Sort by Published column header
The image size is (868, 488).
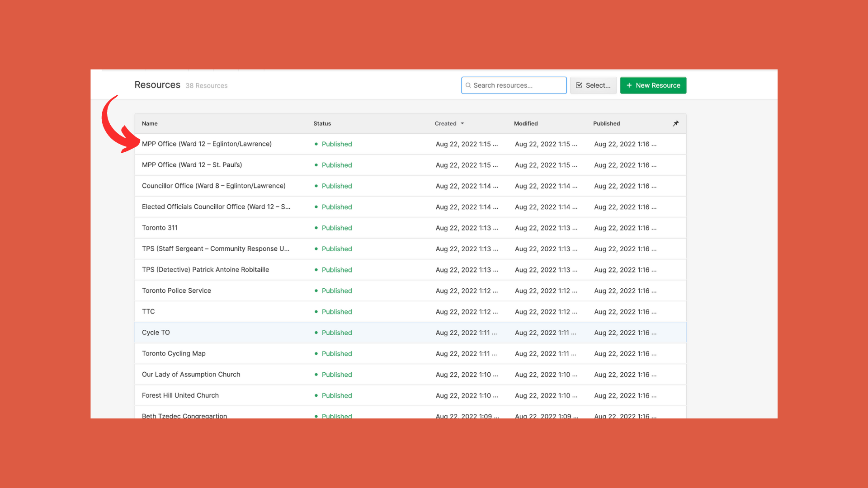(x=606, y=123)
